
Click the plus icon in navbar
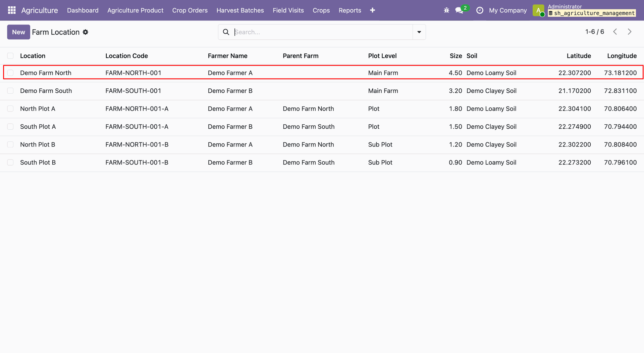(372, 10)
